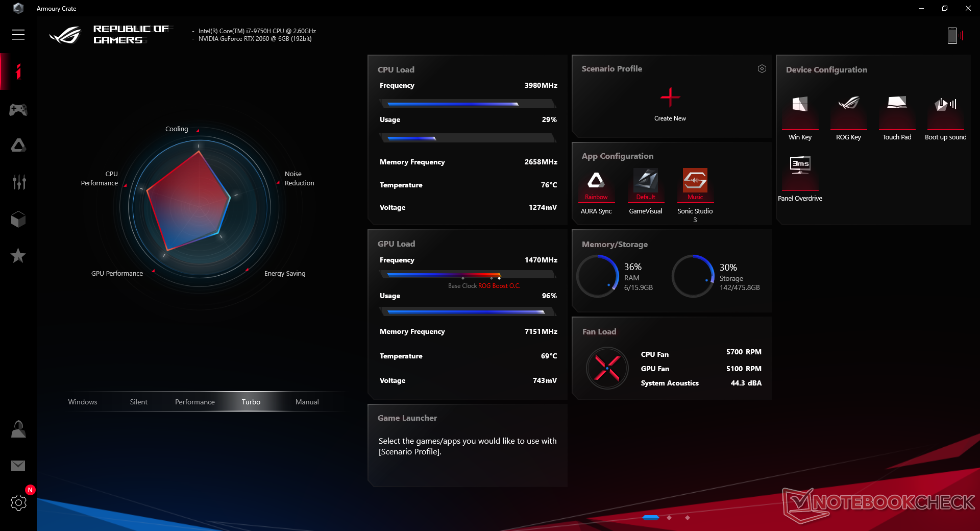
Task: Select the Silent operating mode
Action: [139, 402]
